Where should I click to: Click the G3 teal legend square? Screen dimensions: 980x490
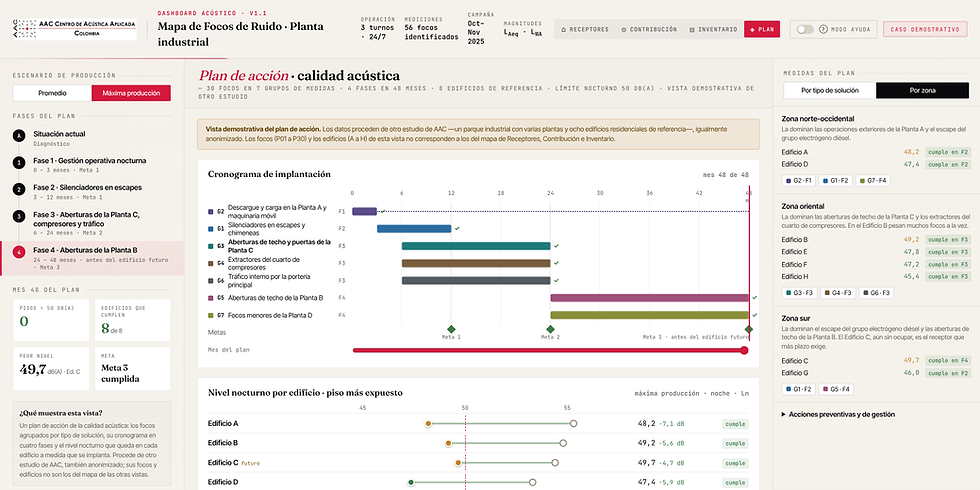(211, 246)
